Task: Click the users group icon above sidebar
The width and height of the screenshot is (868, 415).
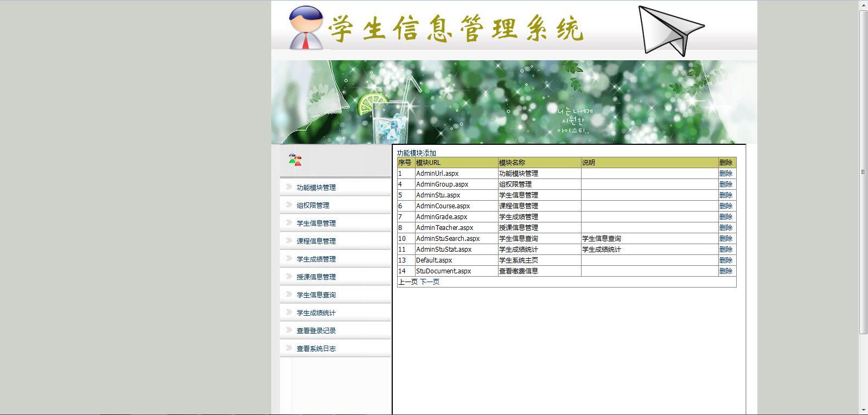Action: [295, 159]
